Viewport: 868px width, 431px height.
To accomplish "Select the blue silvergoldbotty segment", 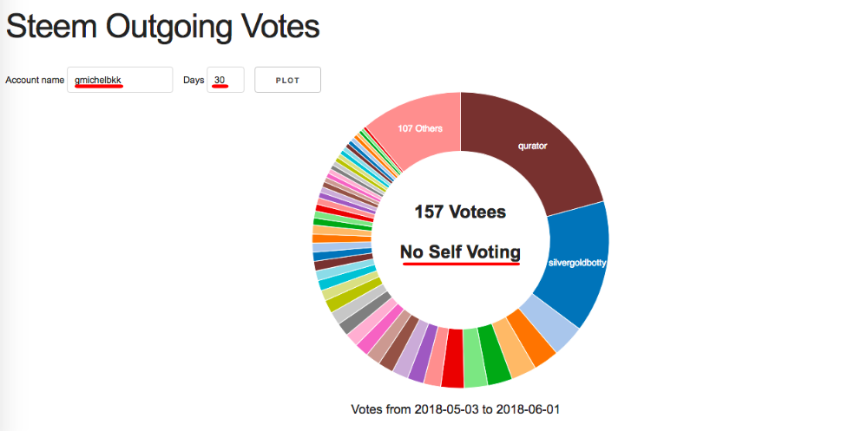I will point(577,260).
